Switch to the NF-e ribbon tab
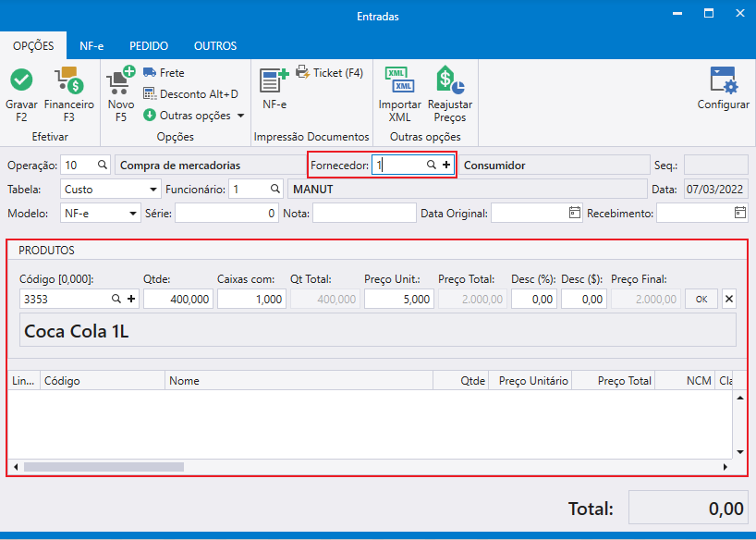756x540 pixels. 91,46
